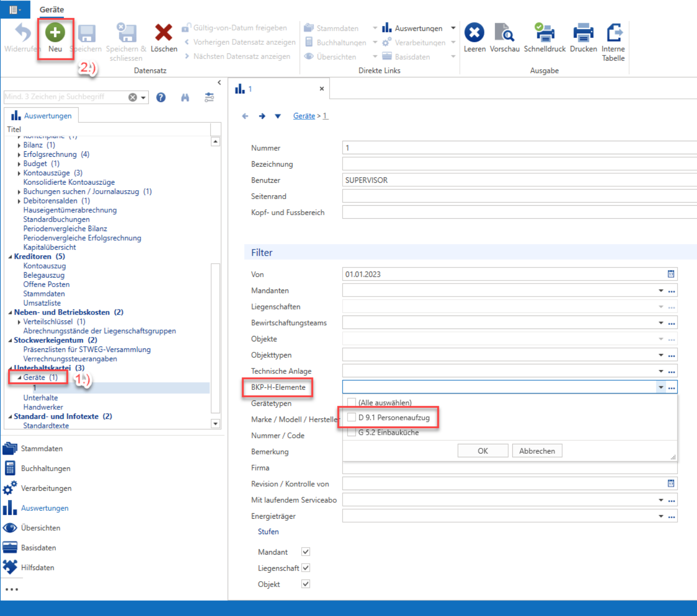Check D 9.1 Personenaufzug option
The height and width of the screenshot is (616, 697).
(x=352, y=417)
